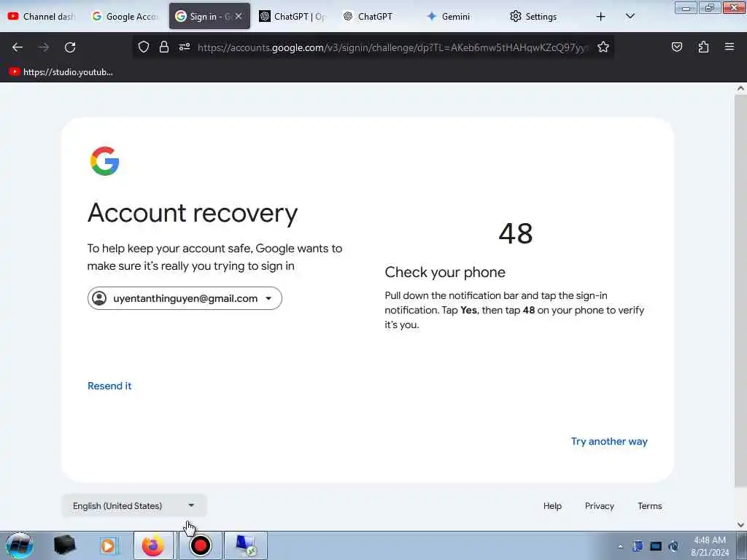Click the blue flag tray icon
This screenshot has width=747, height=560.
638,546
